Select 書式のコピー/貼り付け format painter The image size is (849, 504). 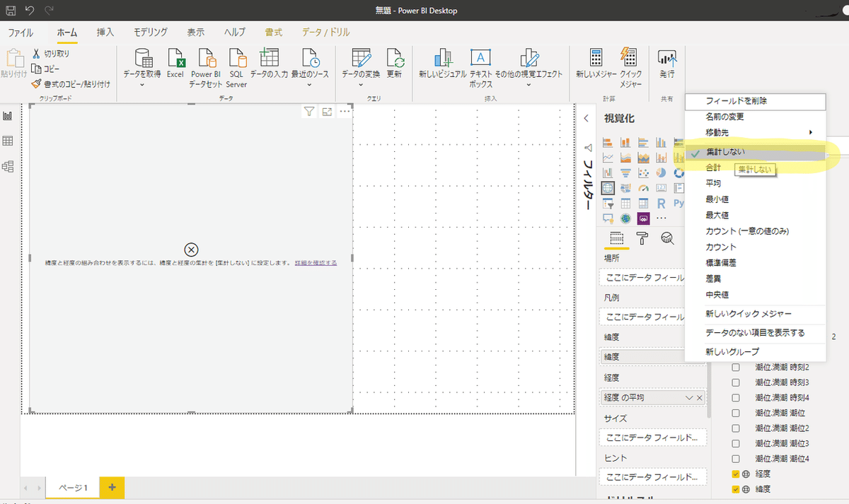tap(71, 83)
